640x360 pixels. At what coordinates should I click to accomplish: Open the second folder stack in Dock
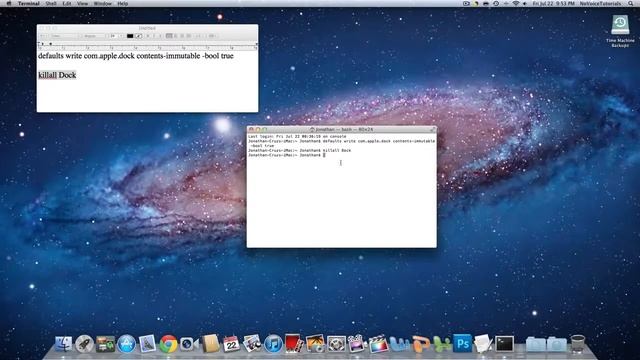click(557, 344)
